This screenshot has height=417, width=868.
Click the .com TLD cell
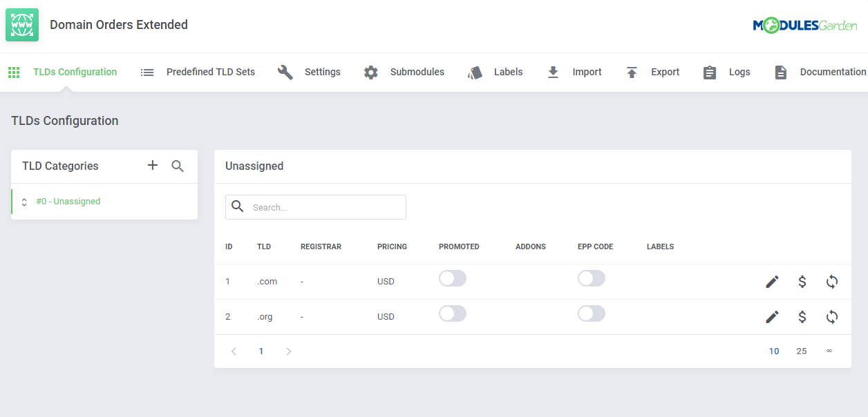267,282
